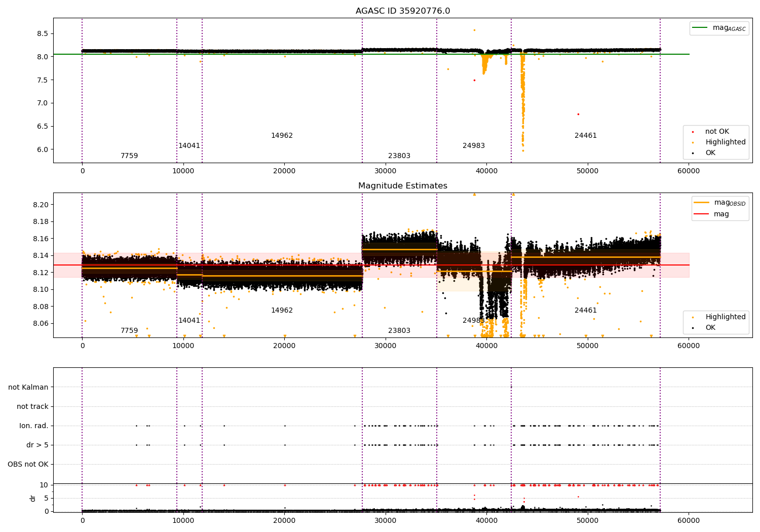Viewport: 760px width, 532px height.
Task: Click the rotated 'dr' axis label
Action: [x=33, y=498]
